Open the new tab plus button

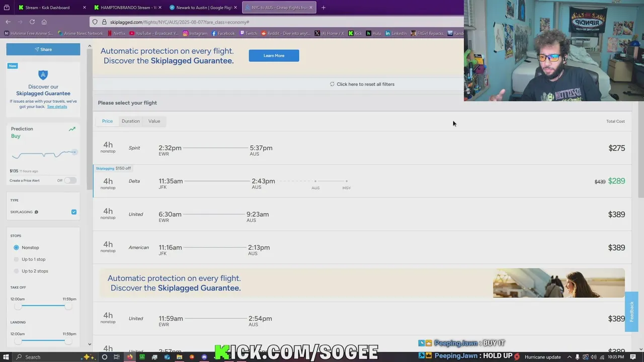323,8
